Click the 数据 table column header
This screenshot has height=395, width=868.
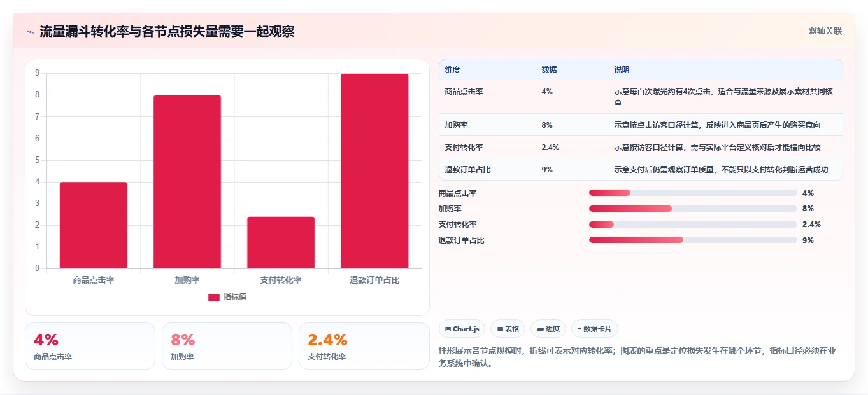(549, 69)
